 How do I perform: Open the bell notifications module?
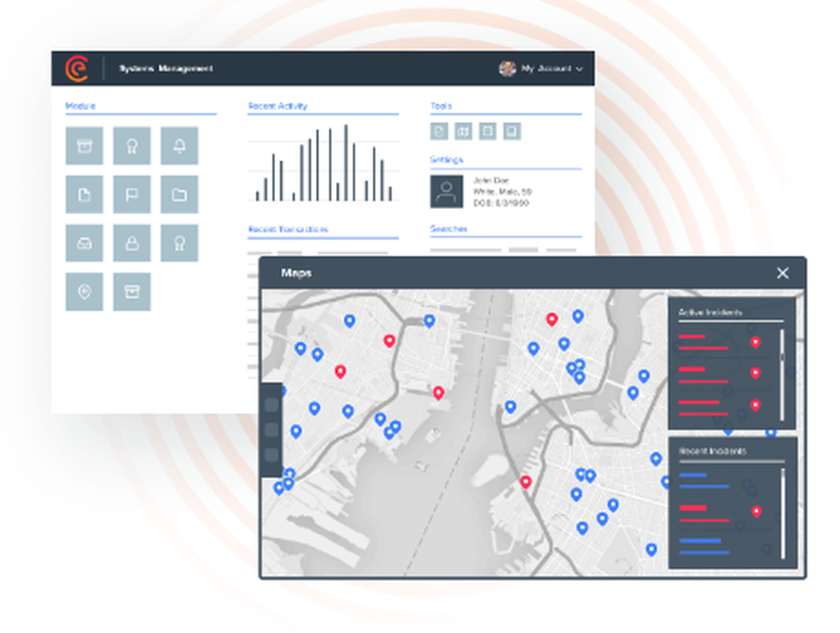(x=180, y=145)
